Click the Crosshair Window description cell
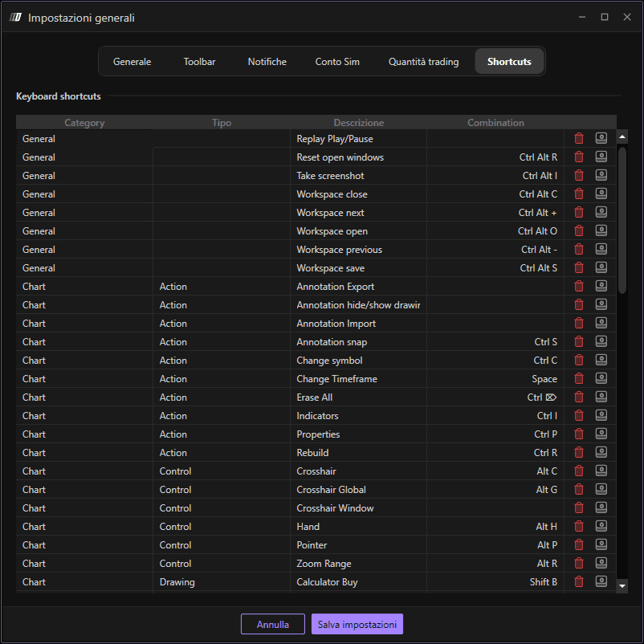This screenshot has width=644, height=644. point(359,508)
